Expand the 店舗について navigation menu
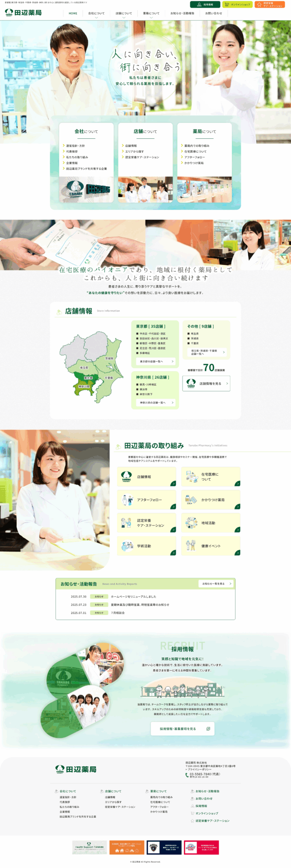Viewport: 291px width, 868px height. pos(124,14)
